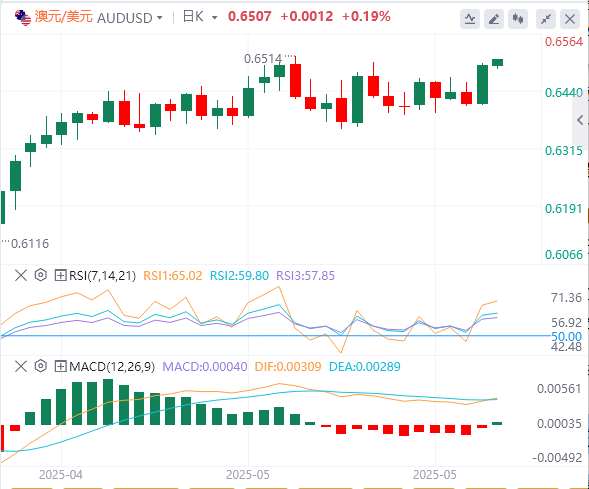589x489 pixels.
Task: Select the 澳元/美元 pair name
Action: pyautogui.click(x=64, y=17)
